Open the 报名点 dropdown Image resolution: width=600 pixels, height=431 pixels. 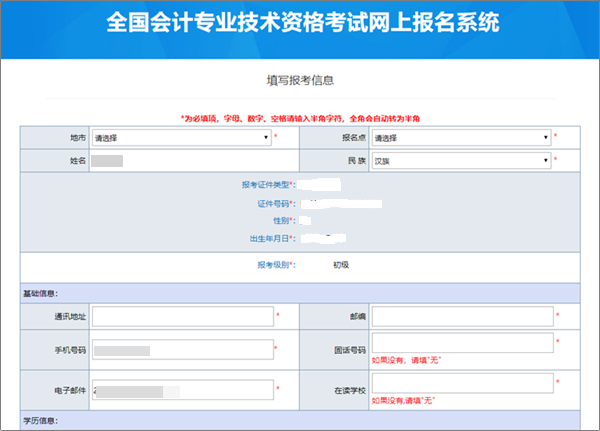(x=461, y=138)
